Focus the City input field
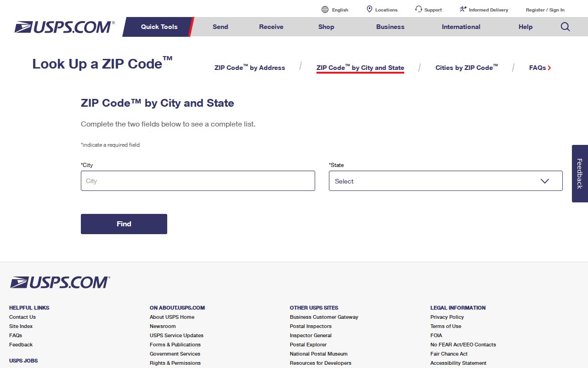588x368 pixels. (198, 181)
